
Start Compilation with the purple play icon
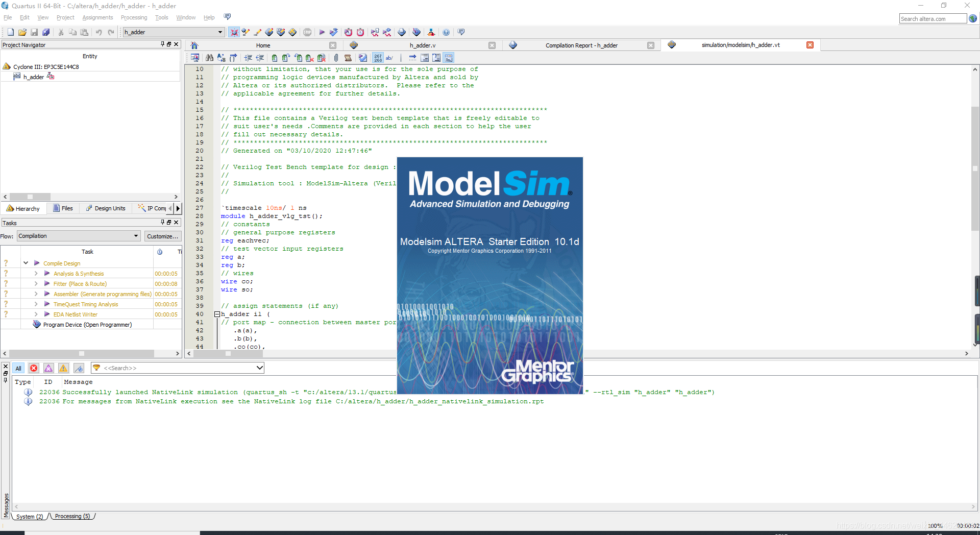click(x=322, y=32)
